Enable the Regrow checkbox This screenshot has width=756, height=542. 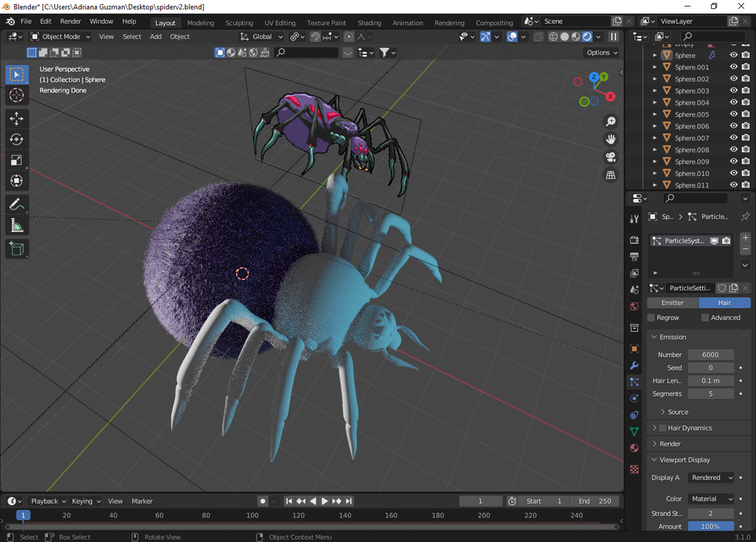click(651, 318)
